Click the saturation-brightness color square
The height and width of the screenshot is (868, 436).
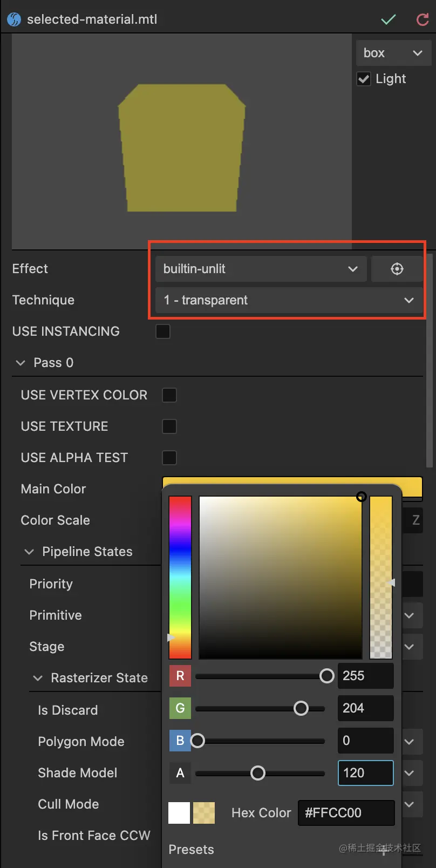[x=280, y=578]
